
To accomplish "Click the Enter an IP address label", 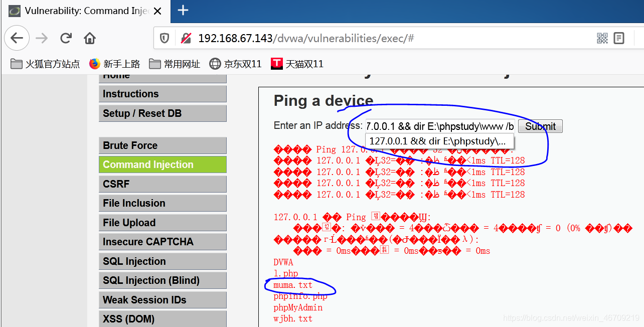I will (x=318, y=125).
